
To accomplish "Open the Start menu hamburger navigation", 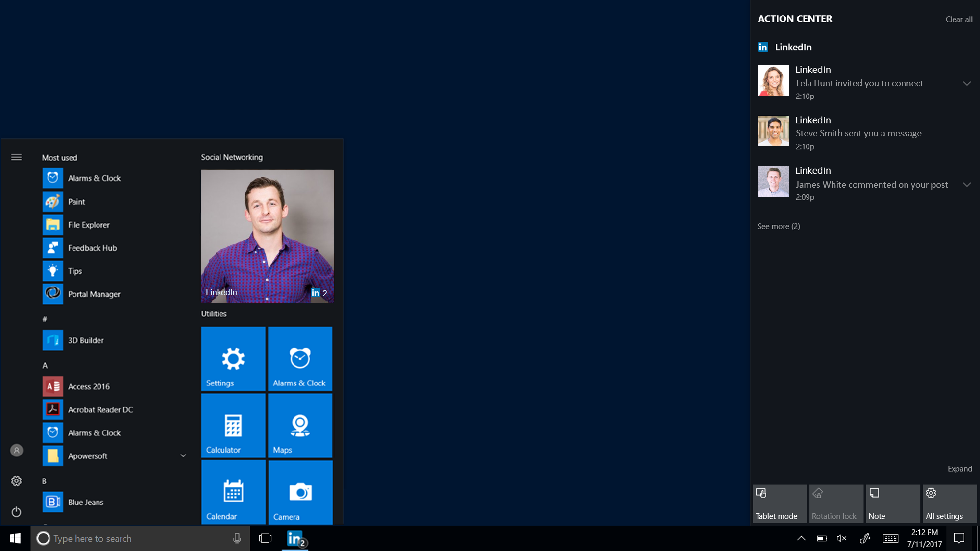I will coord(16,157).
